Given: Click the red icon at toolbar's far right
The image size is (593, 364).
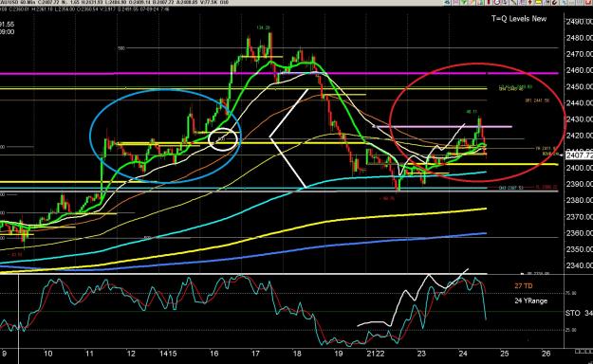Looking at the screenshot, I should click(x=587, y=2).
